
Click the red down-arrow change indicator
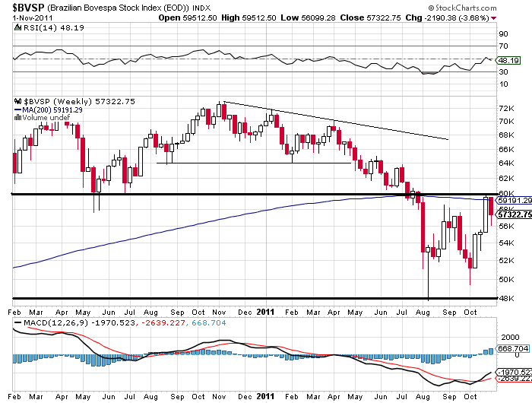point(493,18)
